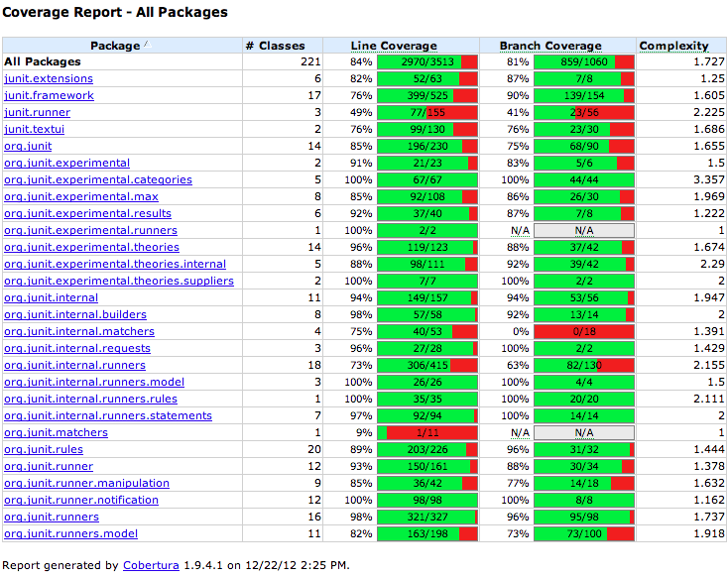The width and height of the screenshot is (728, 577).
Task: Open the junit.runner package link
Action: (x=37, y=112)
